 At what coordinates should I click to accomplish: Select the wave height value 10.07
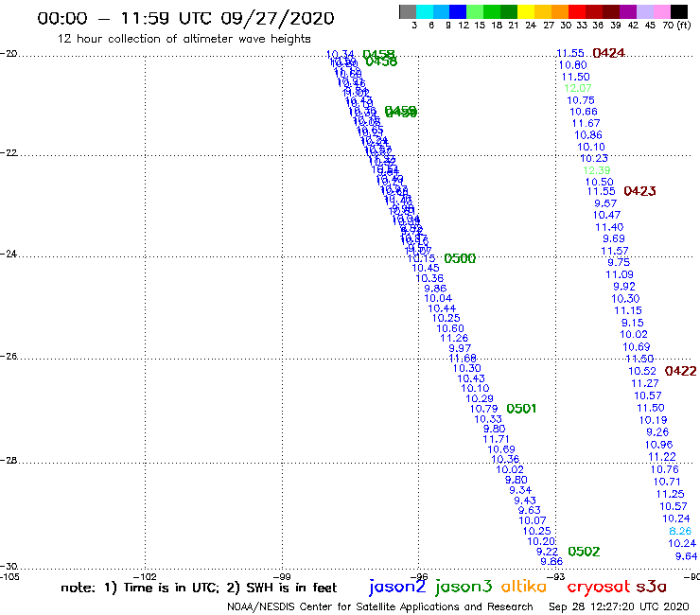[x=533, y=520]
